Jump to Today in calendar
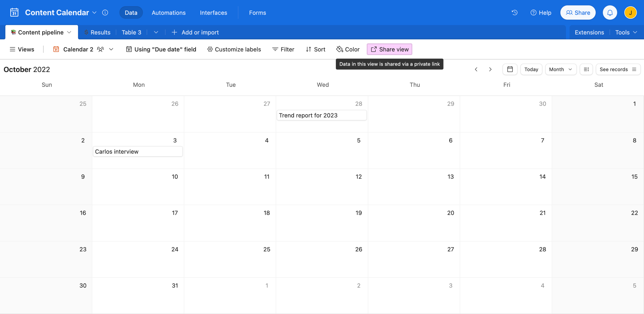The height and width of the screenshot is (314, 644). pyautogui.click(x=531, y=69)
